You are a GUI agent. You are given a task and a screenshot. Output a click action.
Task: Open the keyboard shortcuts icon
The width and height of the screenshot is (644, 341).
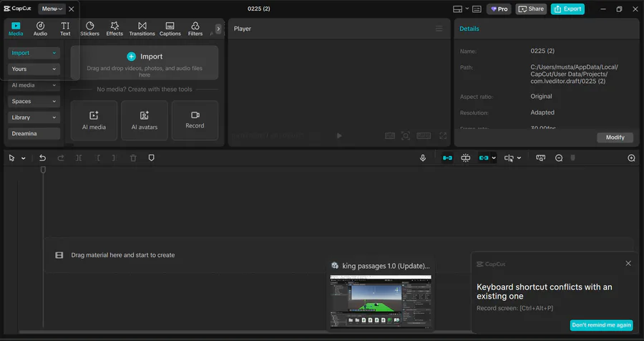click(477, 9)
